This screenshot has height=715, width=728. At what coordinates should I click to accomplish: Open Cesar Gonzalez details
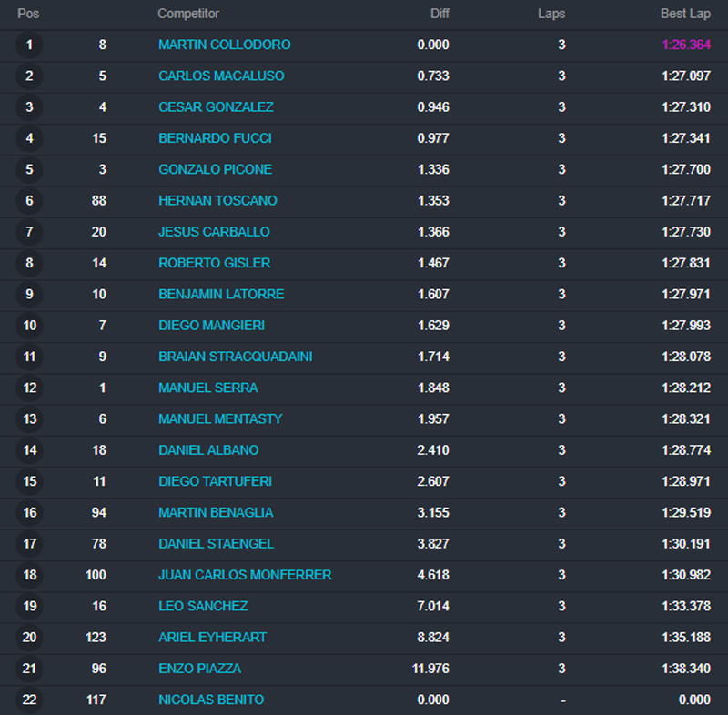tap(216, 107)
